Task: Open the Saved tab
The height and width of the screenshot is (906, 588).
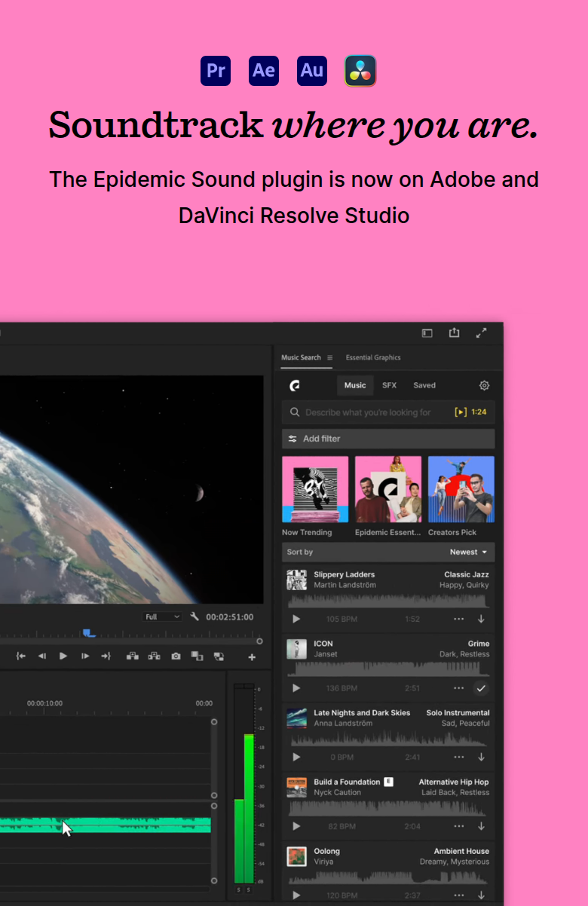Action: click(424, 385)
